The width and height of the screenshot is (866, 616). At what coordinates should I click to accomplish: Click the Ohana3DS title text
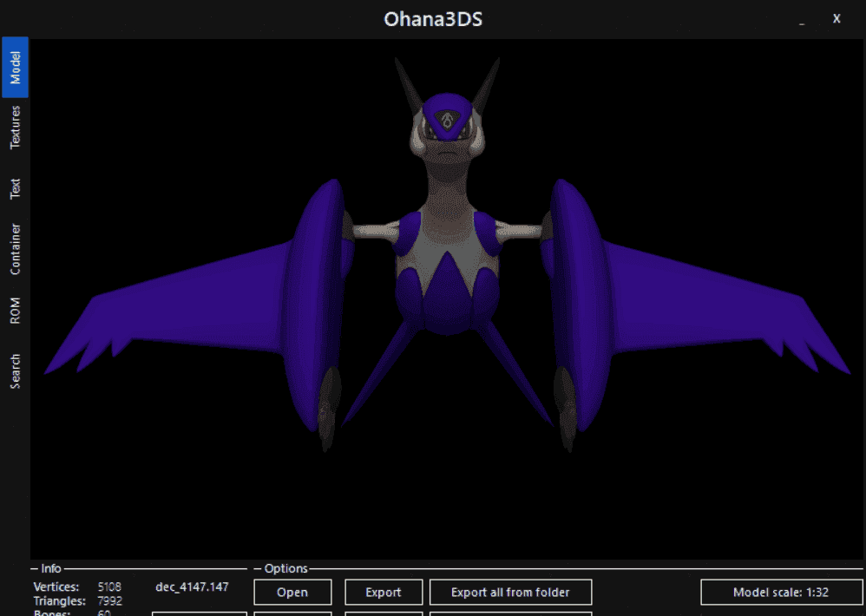433,19
